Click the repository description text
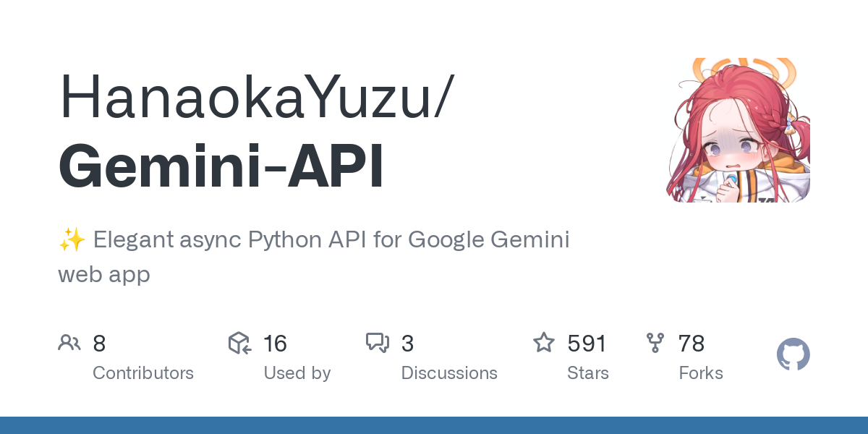868x434 pixels. [314, 256]
